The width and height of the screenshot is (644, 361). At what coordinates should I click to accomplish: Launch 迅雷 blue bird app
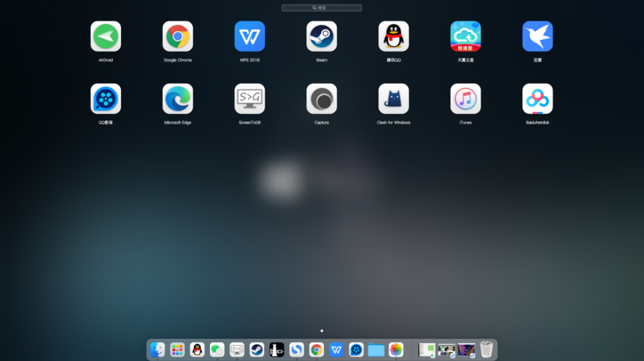click(538, 36)
